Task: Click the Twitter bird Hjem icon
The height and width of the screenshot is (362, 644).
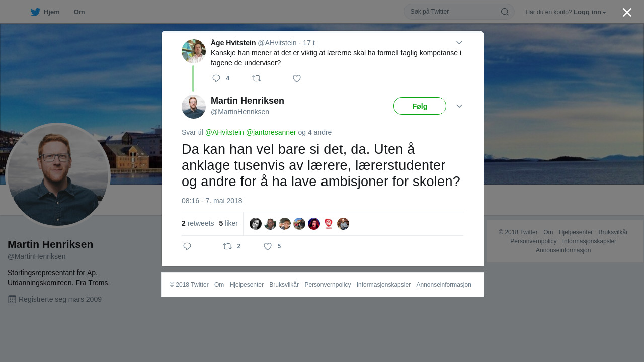Action: (x=35, y=12)
